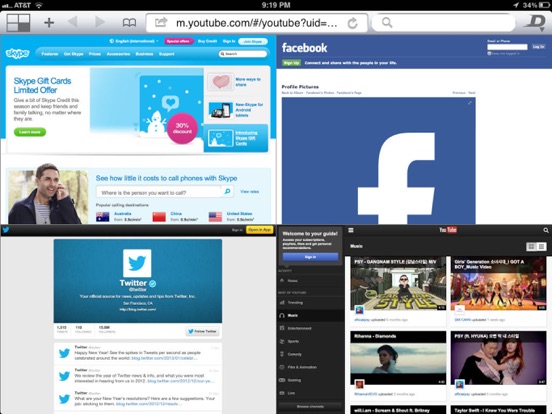This screenshot has width=552, height=414.
Task: Open bookmarks book icon
Action: tap(129, 23)
